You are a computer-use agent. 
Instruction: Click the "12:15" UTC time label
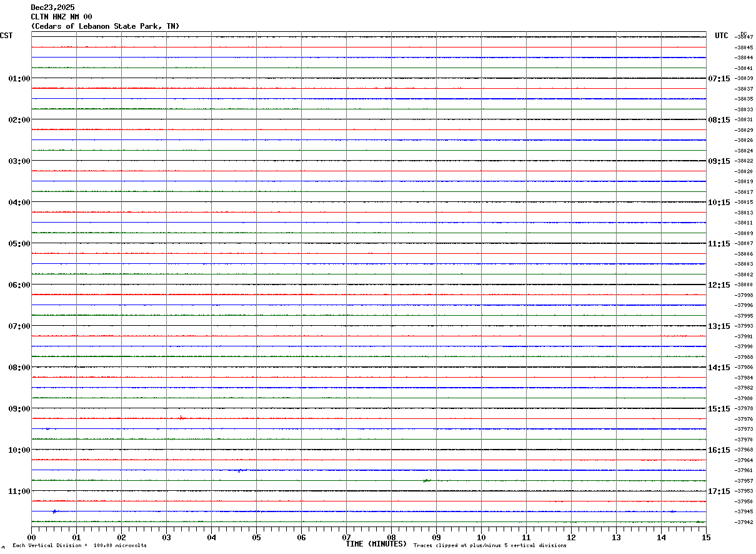click(719, 285)
